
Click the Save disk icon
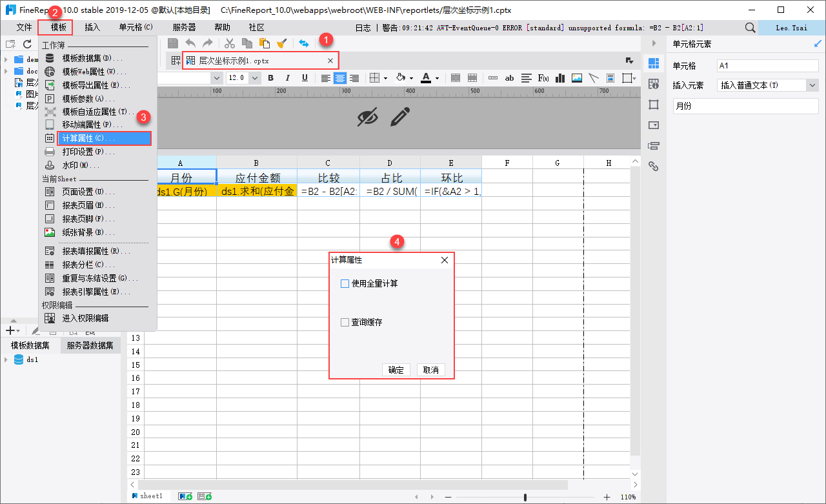[173, 43]
